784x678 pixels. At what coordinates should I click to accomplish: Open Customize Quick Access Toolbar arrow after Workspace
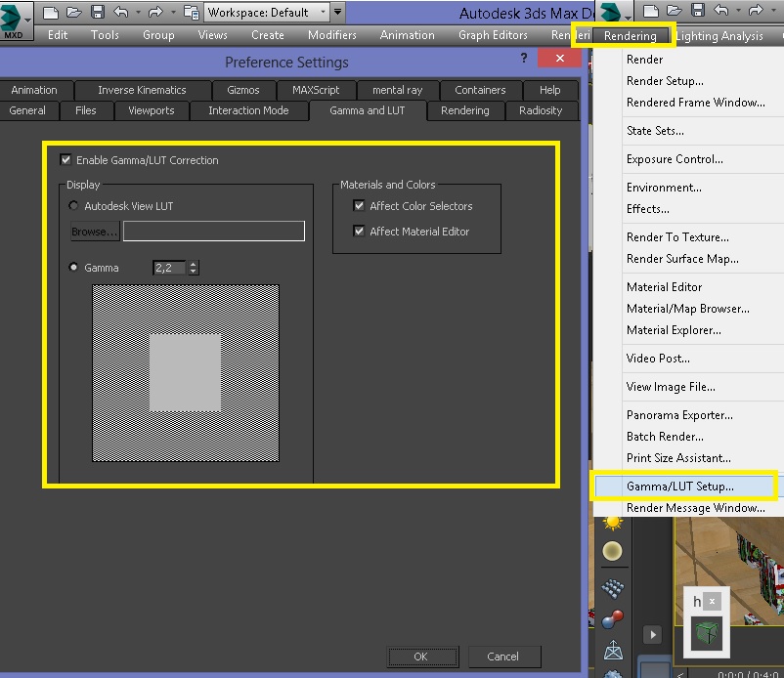(x=338, y=12)
